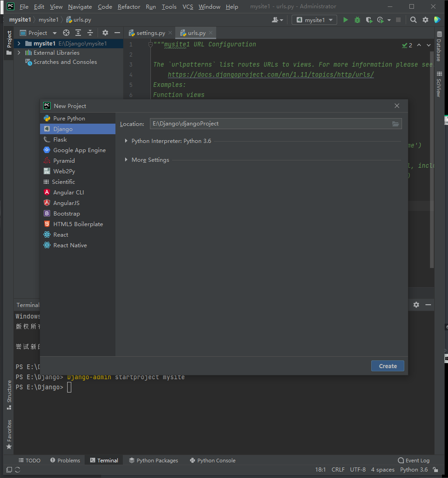Image resolution: width=448 pixels, height=478 pixels.
Task: Select Flask project type
Action: [x=78, y=140]
